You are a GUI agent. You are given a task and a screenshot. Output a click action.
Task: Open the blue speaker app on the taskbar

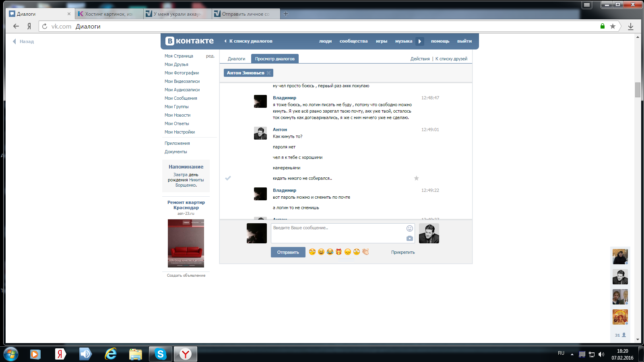click(x=85, y=354)
